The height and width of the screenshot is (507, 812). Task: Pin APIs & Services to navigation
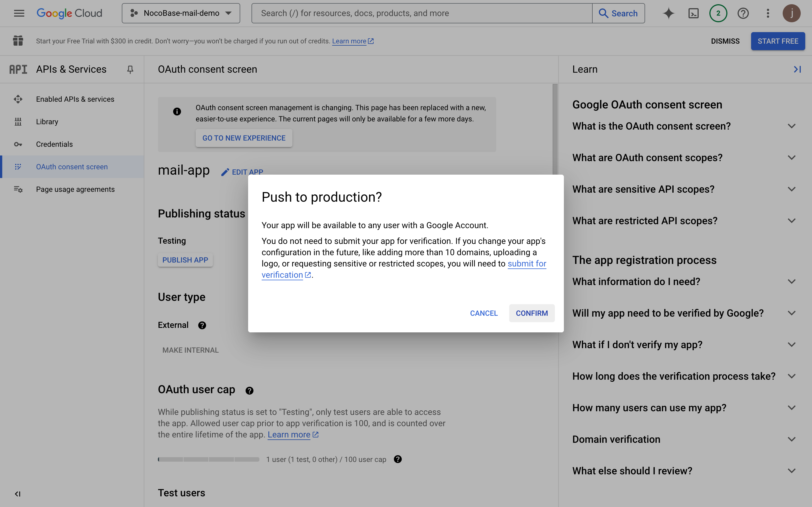(x=130, y=69)
